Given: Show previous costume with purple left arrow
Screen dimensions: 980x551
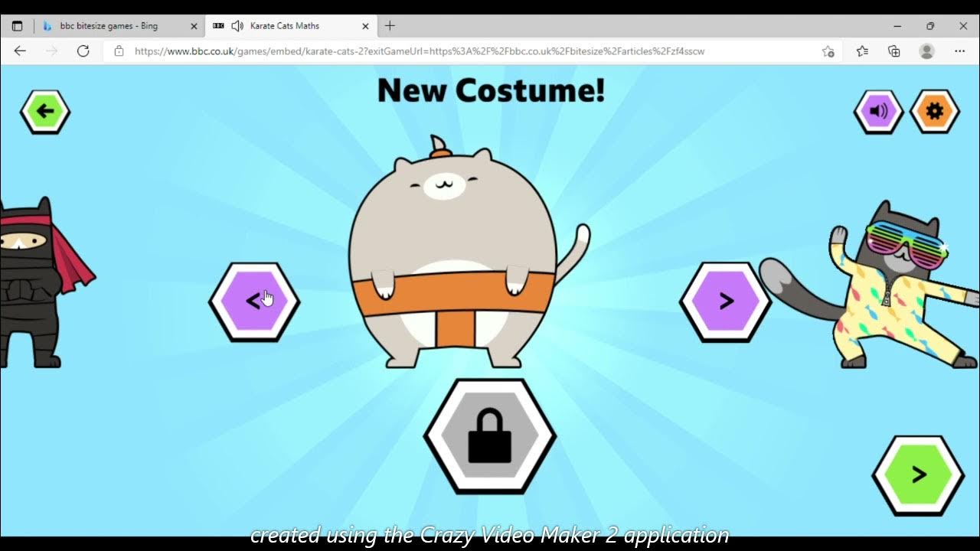Looking at the screenshot, I should click(x=254, y=302).
